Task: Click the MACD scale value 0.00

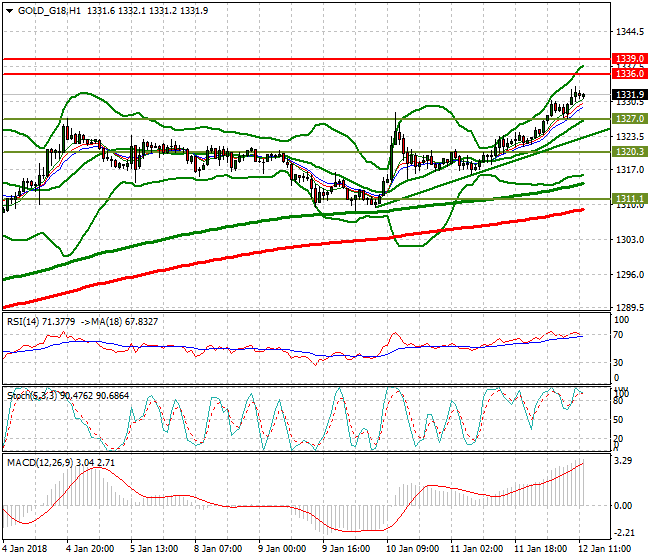Action: tap(623, 505)
